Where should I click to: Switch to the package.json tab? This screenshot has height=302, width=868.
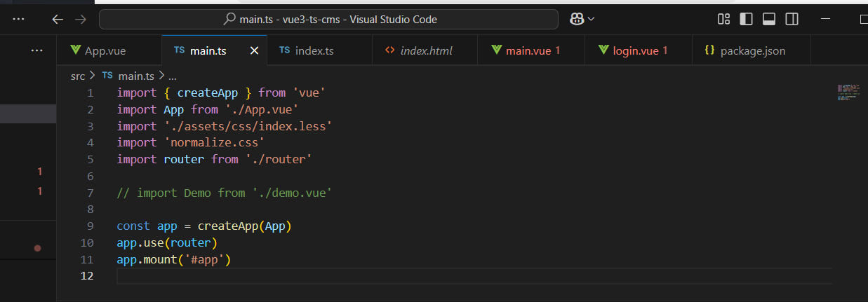(752, 50)
